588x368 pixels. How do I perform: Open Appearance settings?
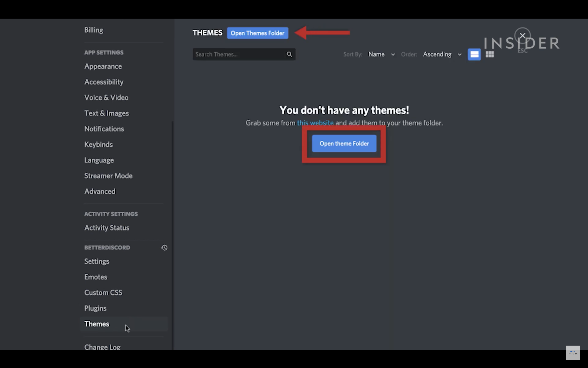(x=103, y=66)
